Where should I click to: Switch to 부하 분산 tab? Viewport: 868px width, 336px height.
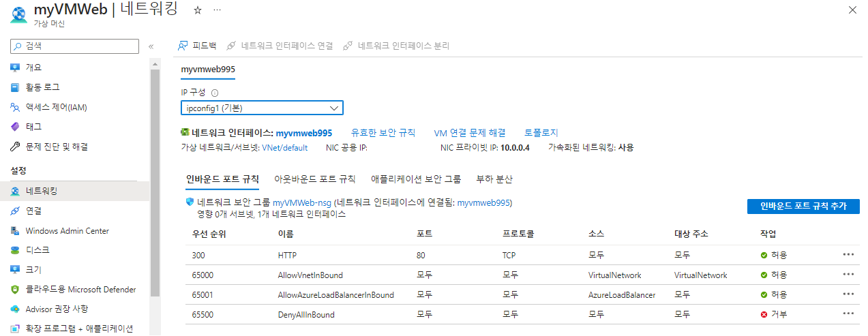pyautogui.click(x=494, y=179)
